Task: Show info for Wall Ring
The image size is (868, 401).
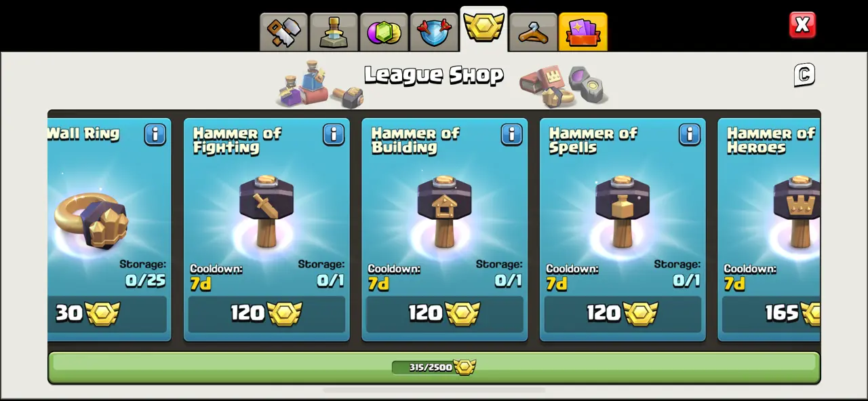Action: [155, 134]
